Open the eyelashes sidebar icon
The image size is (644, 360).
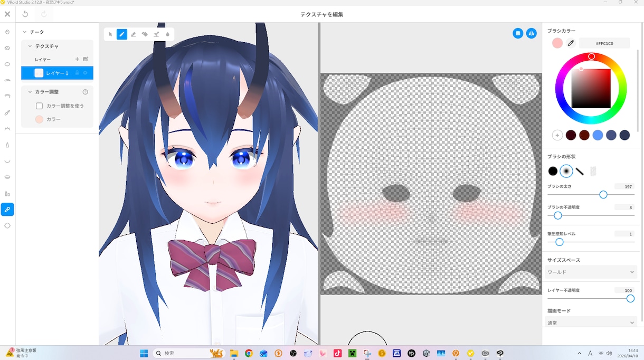point(7,129)
